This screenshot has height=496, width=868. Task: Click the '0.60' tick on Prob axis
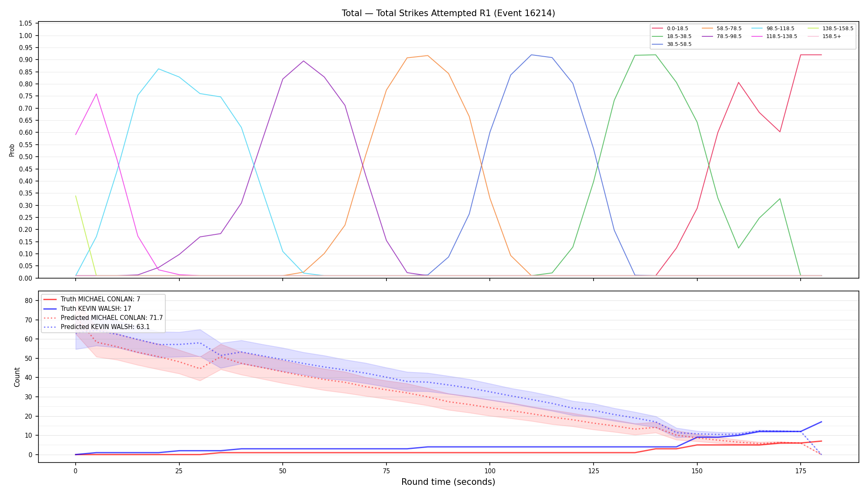pos(26,133)
